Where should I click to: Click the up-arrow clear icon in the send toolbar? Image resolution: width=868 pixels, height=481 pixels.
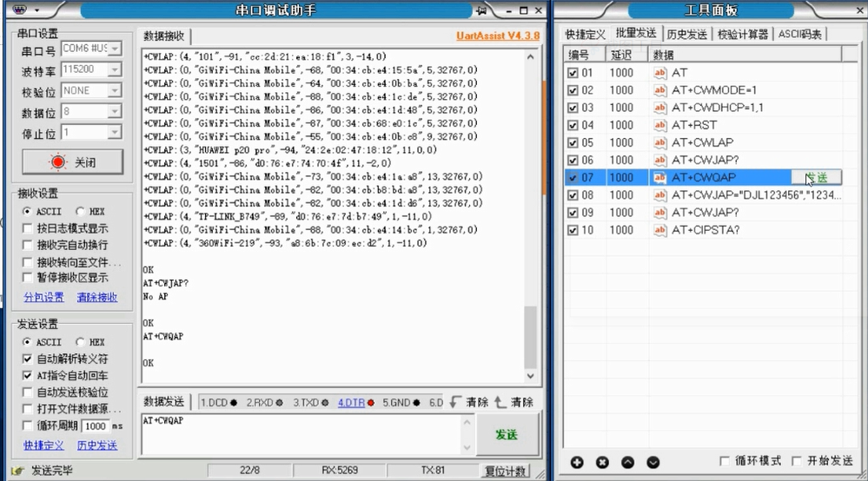[x=500, y=402]
